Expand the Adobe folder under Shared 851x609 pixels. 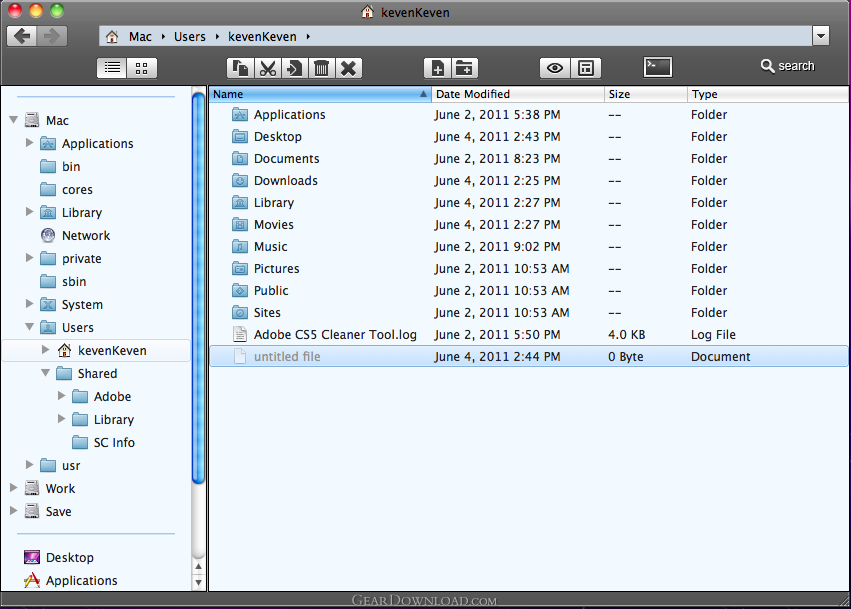[61, 396]
